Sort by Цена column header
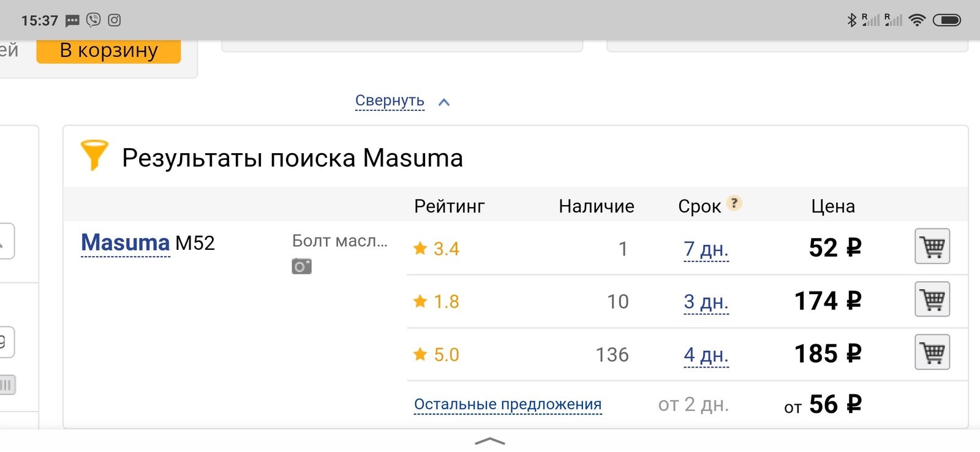This screenshot has width=980, height=452. tap(833, 206)
